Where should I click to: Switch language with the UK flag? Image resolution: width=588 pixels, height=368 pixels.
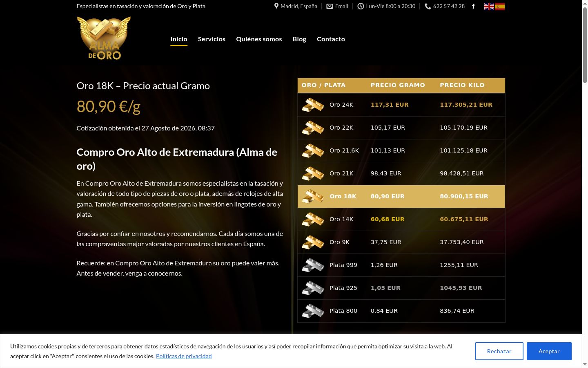[x=489, y=7]
